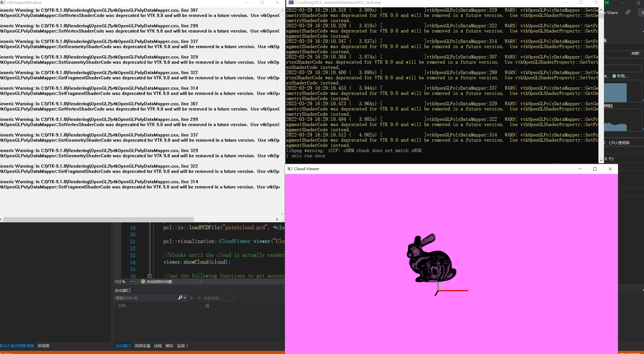The width and height of the screenshot is (644, 354).
Task: Click the vtkOutputWindow horizontal scrollbar thumb
Action: [x=98, y=219]
